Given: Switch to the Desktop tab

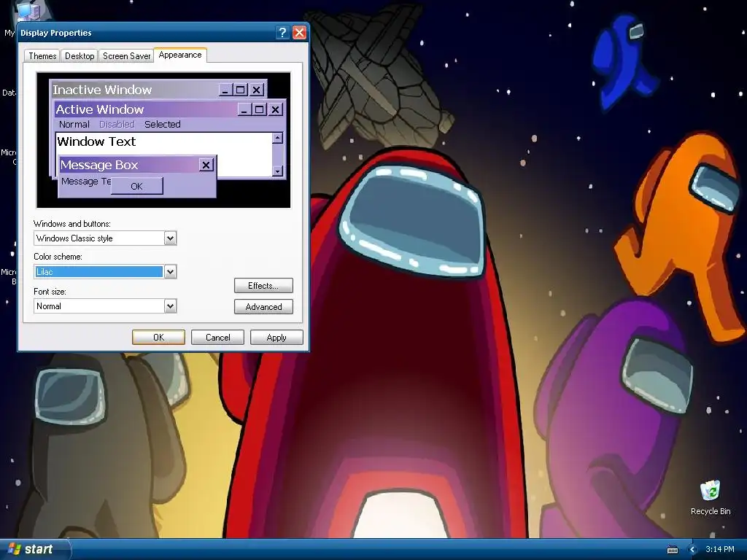Looking at the screenshot, I should click(x=80, y=55).
